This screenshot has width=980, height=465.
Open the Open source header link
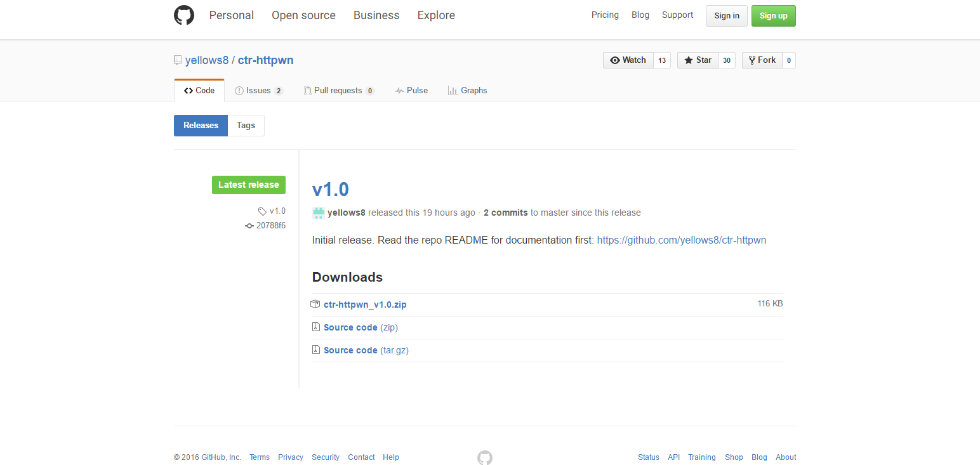(303, 15)
